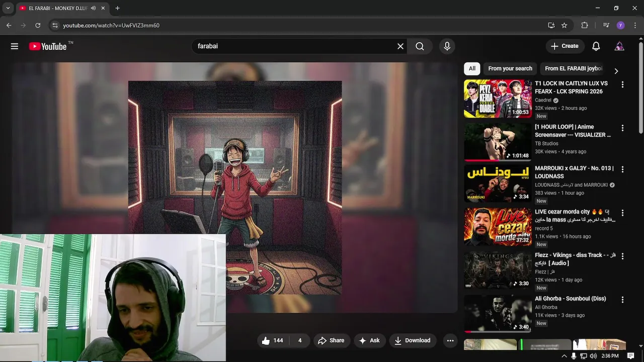Viewport: 644px width, 362px height.
Task: Download the video
Action: (412, 340)
